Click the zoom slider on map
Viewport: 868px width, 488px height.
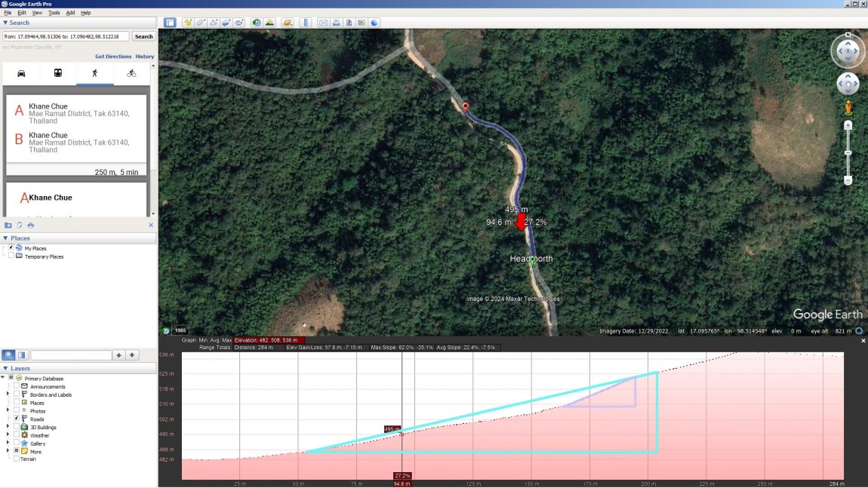pyautogui.click(x=848, y=153)
